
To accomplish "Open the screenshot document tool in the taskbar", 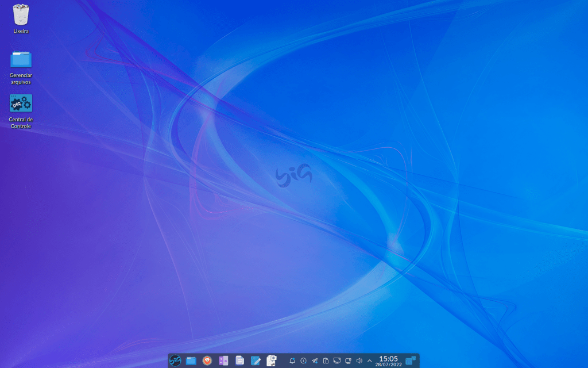I will click(272, 361).
